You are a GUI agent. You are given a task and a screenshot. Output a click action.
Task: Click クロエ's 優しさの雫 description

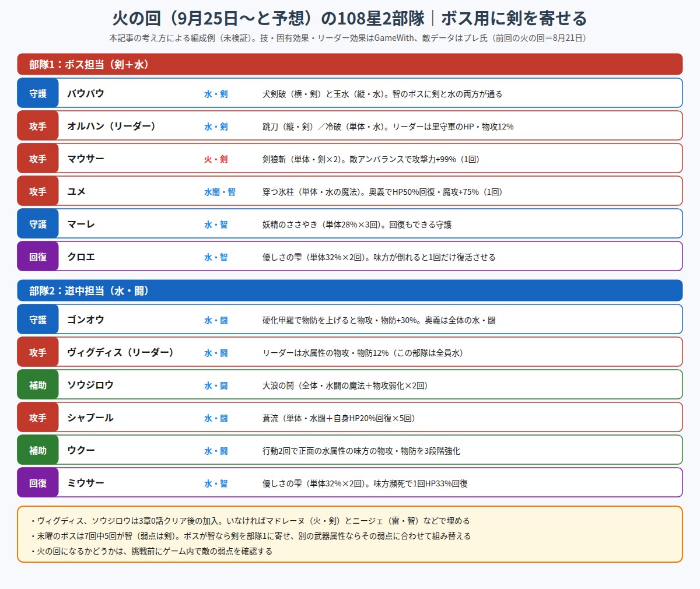tap(379, 257)
